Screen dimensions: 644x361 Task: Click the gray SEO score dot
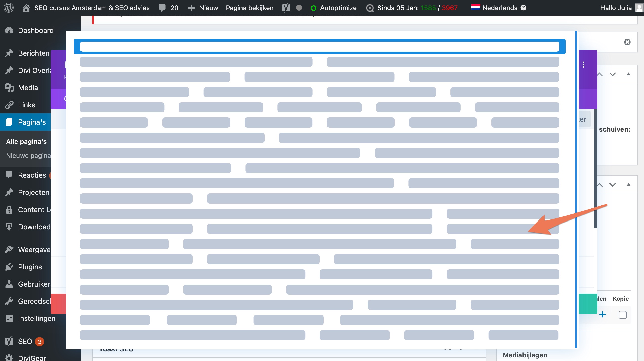[x=299, y=8]
